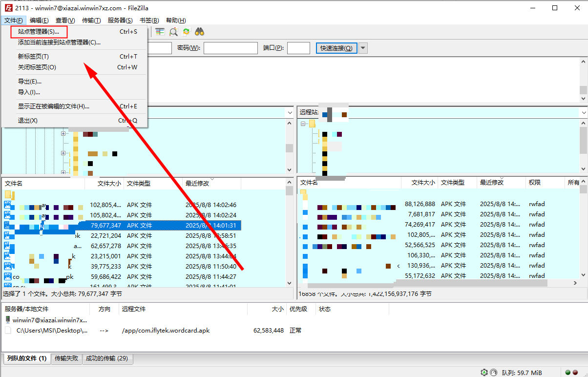This screenshot has width=588, height=377.
Task: Enable synchronized browsing mode
Action: coord(186,31)
